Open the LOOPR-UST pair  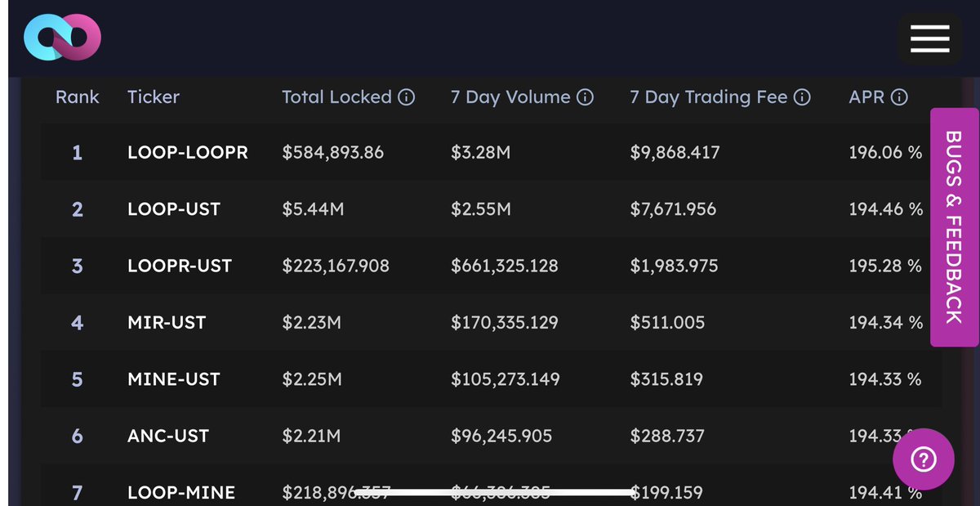pos(180,266)
